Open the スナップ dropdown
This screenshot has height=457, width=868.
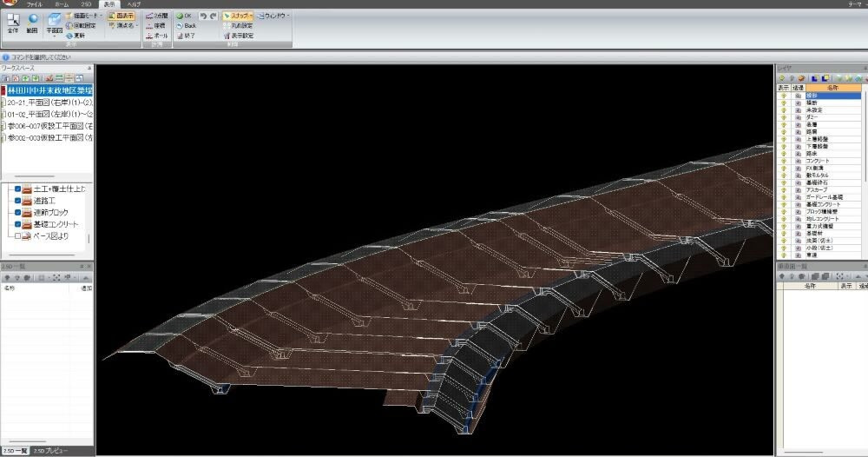(x=238, y=16)
